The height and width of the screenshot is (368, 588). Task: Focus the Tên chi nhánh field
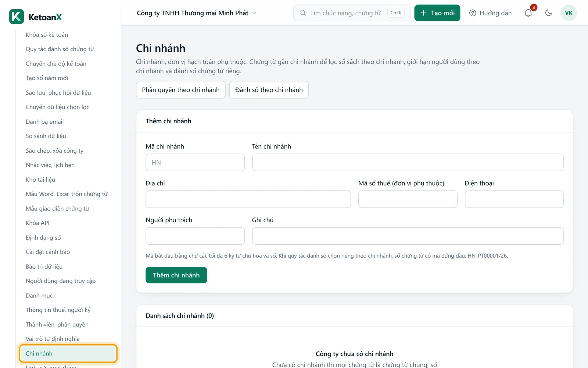coord(408,162)
